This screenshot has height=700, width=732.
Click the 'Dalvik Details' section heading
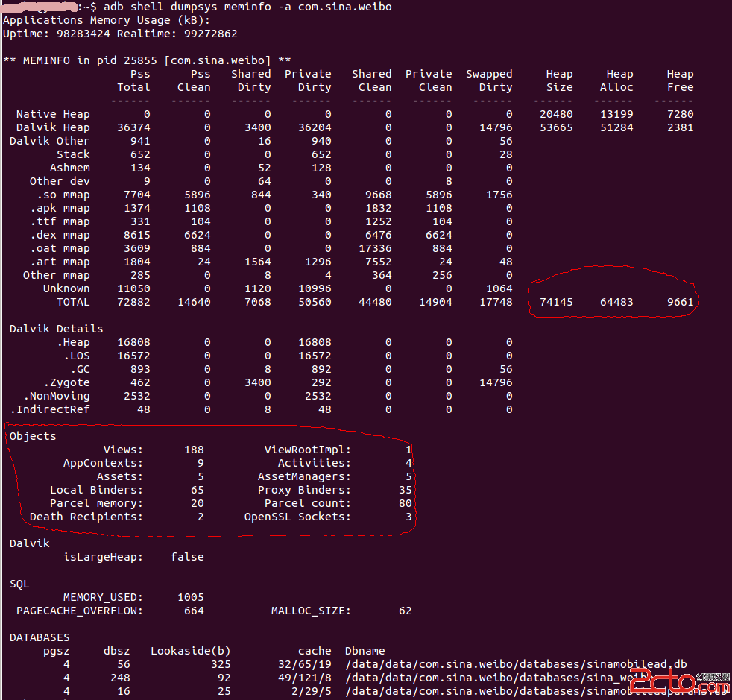56,329
